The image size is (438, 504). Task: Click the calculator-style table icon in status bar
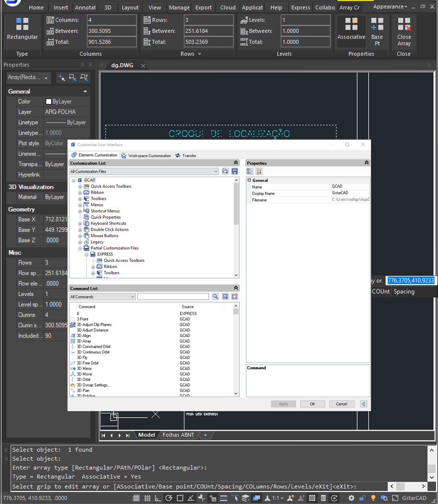(x=323, y=498)
